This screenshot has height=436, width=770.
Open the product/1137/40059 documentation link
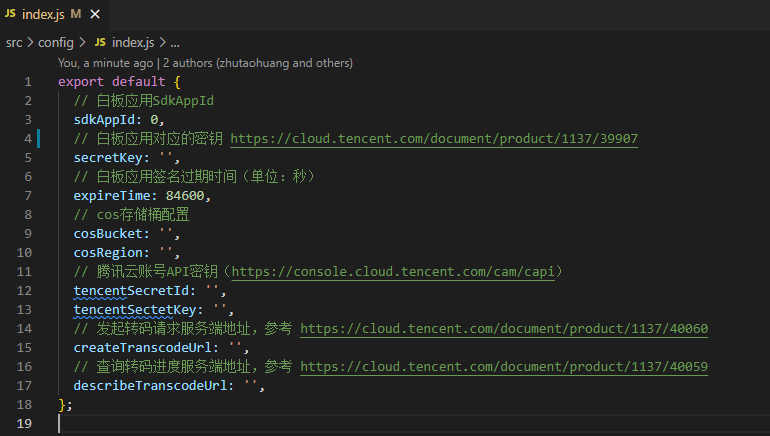(504, 367)
